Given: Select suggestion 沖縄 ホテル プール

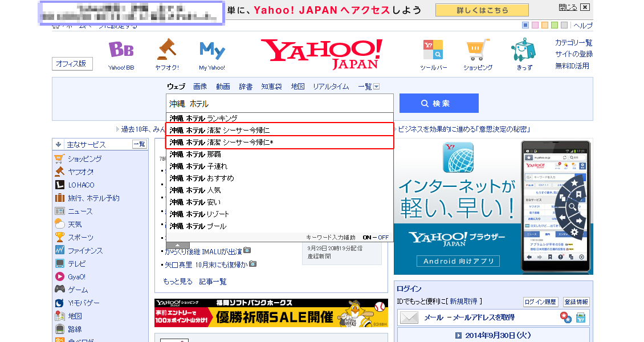Looking at the screenshot, I should (280, 226).
